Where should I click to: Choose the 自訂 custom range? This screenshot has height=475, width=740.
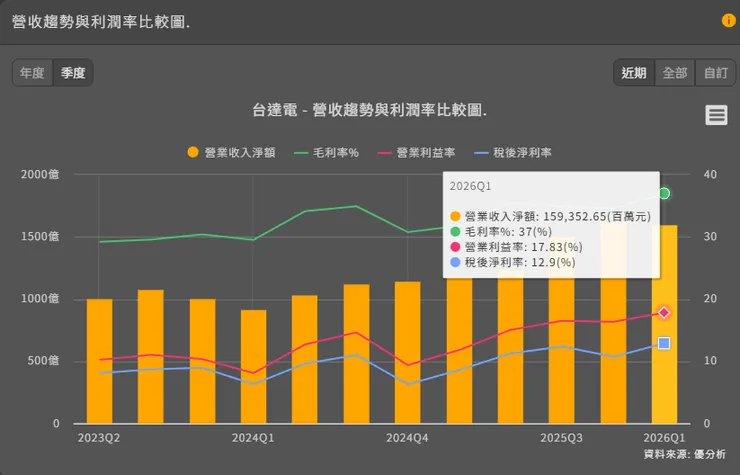coord(715,73)
